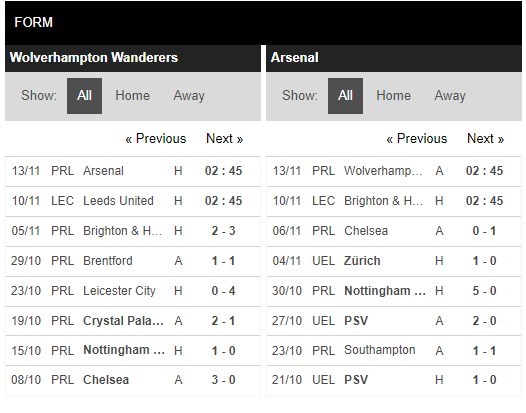
Task: Go to Next Arsenal results page
Action: coord(485,139)
